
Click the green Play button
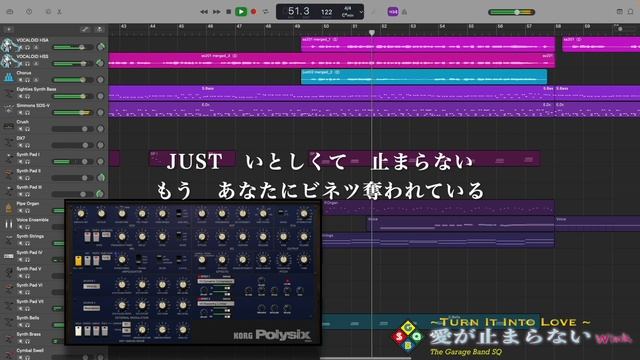(x=241, y=12)
